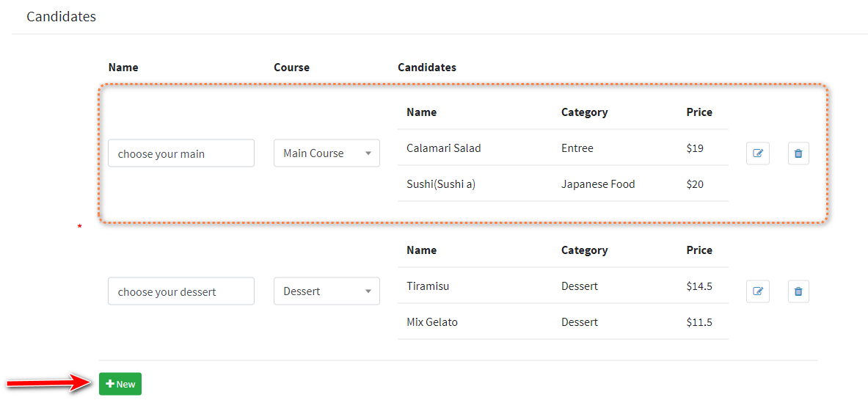This screenshot has height=414, width=868.
Task: Select the Calamari Salad row
Action: click(563, 148)
